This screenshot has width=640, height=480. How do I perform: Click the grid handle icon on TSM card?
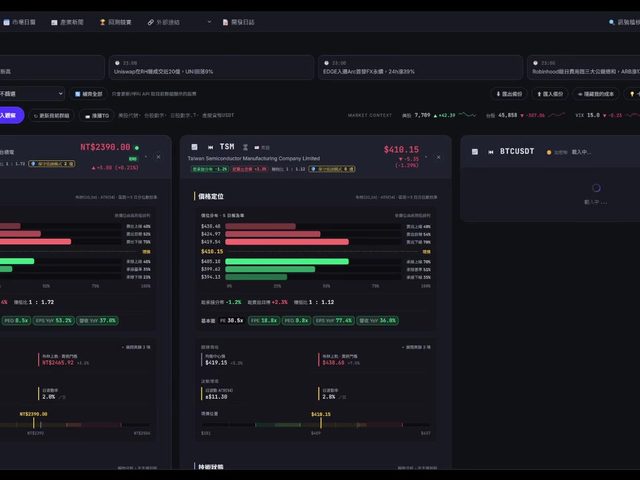click(194, 147)
